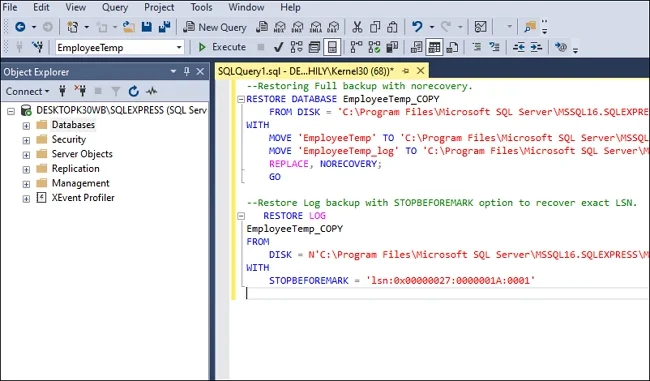Screen dimensions: 650x381
Task: Toggle Include Client Statistics
Action: coord(392,47)
